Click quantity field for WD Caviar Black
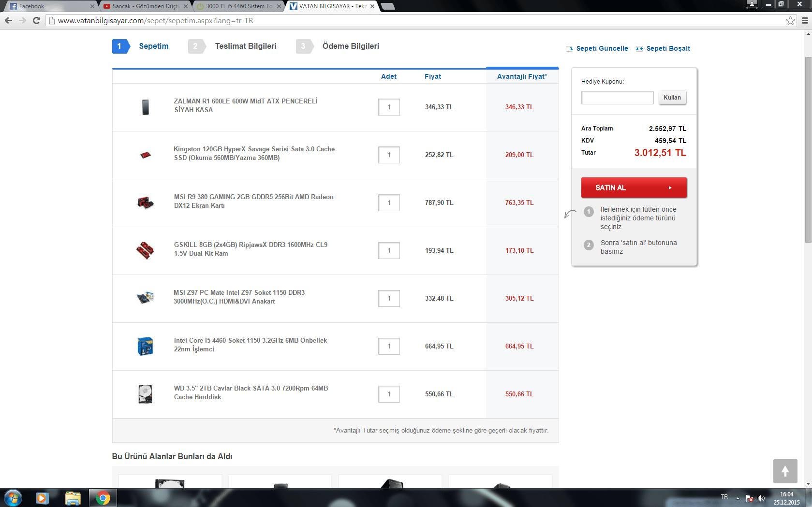 [389, 394]
